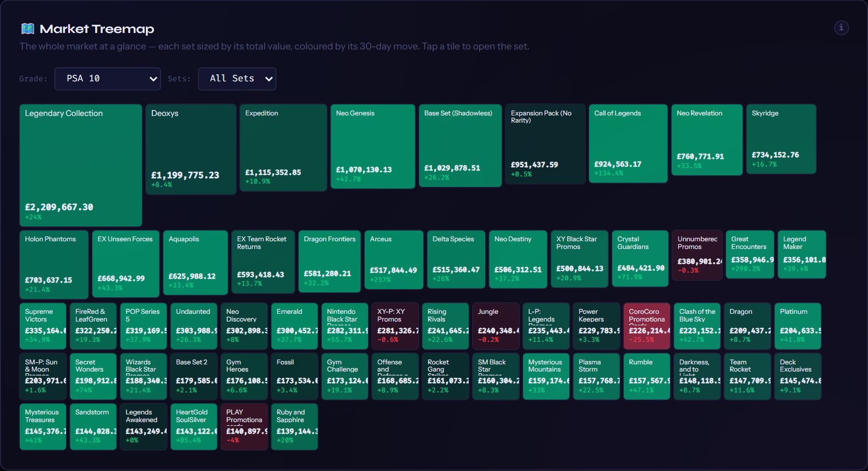The image size is (868, 471).
Task: Select the XY Black Star Promos tile
Action: 580,259
